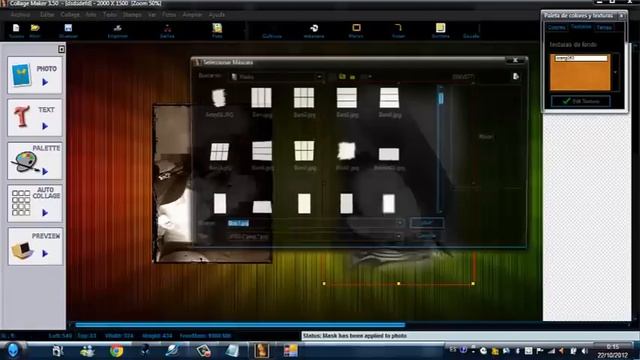The image size is (640, 360).
Task: Click the bottom-center selection handle on canvas
Action: (398, 283)
